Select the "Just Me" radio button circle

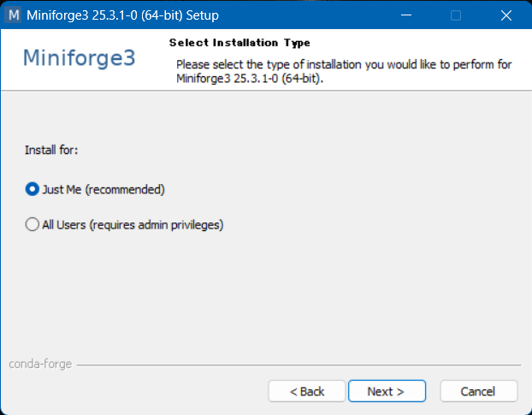pos(33,189)
